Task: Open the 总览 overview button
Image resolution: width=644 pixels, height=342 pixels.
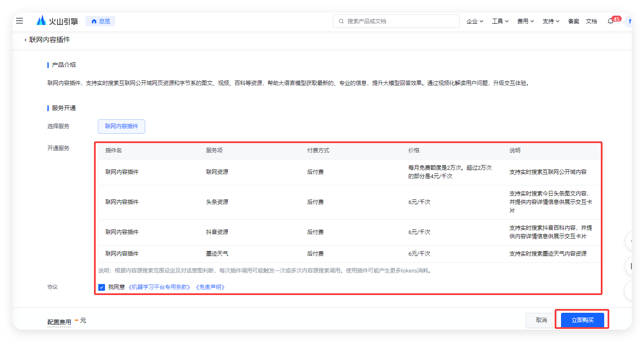Action: (100, 21)
